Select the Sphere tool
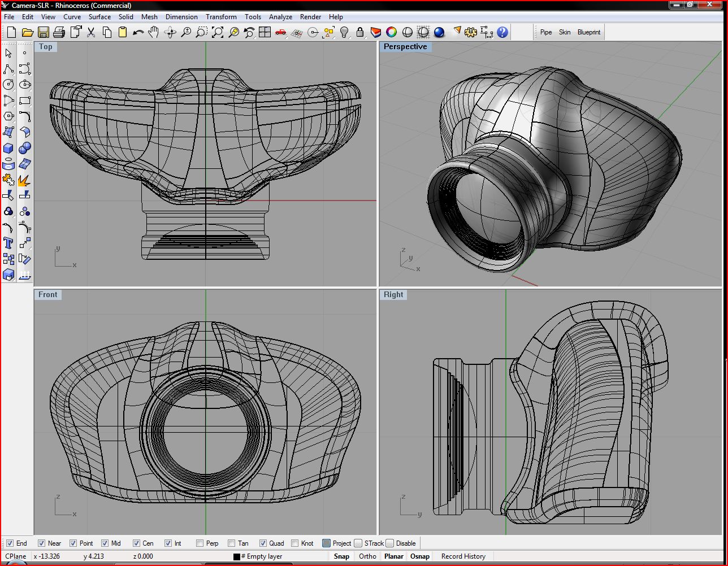This screenshot has width=728, height=566. coord(25,148)
